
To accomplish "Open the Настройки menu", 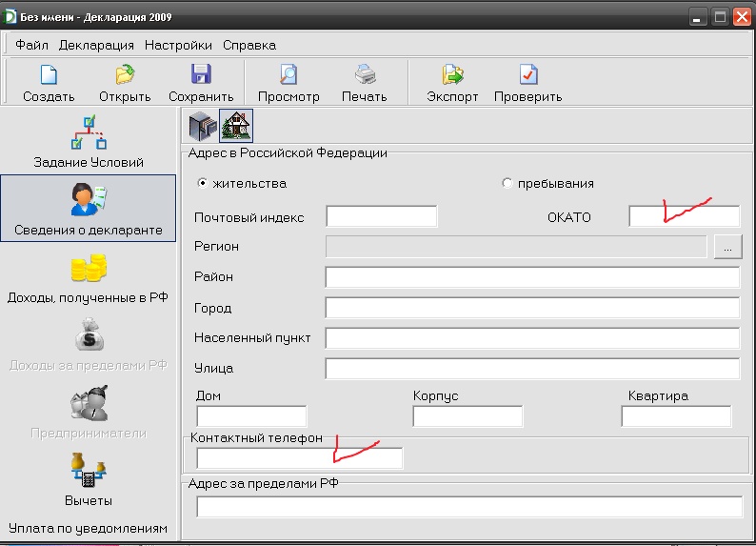I will point(178,45).
